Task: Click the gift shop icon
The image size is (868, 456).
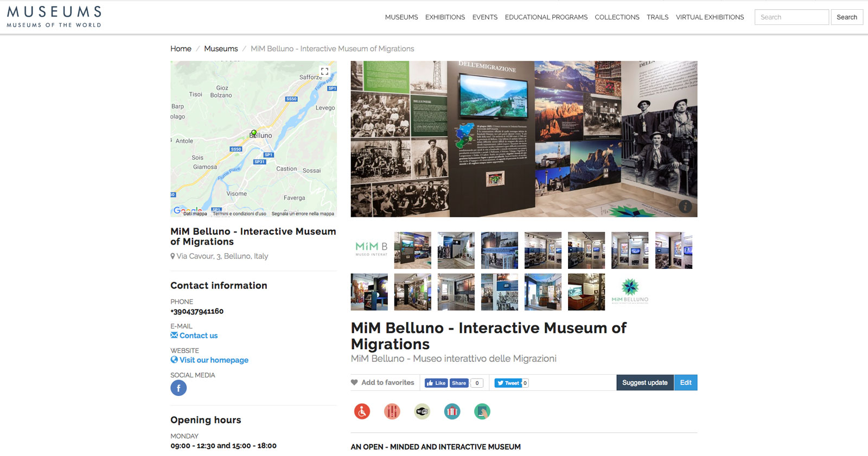Action: [452, 412]
